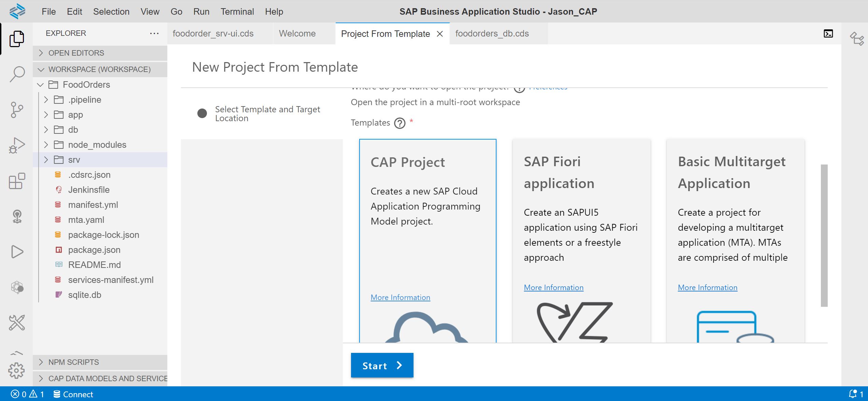Open the Run Configurations play icon

(x=17, y=252)
